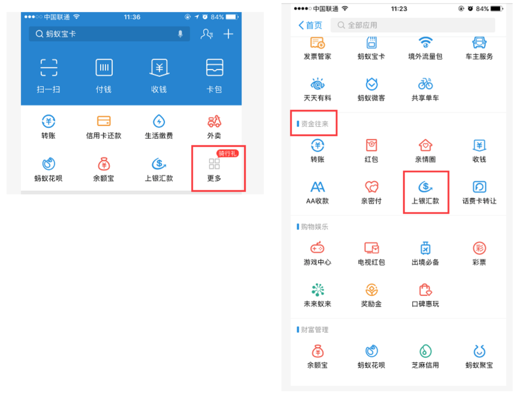Tap the contacts icon in the home header
Viewport: 532px width, 405px height.
pos(207,34)
